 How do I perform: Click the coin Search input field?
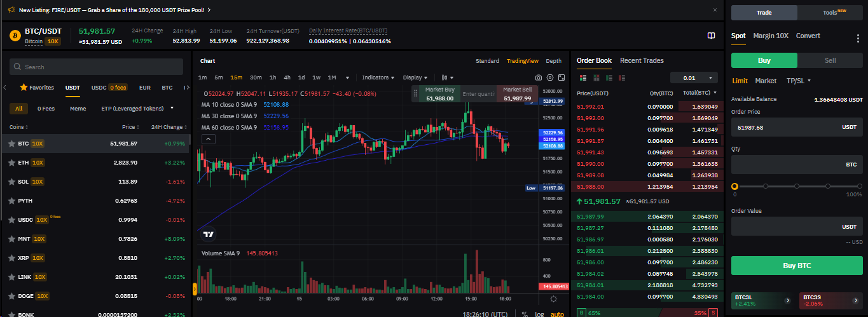(x=99, y=67)
